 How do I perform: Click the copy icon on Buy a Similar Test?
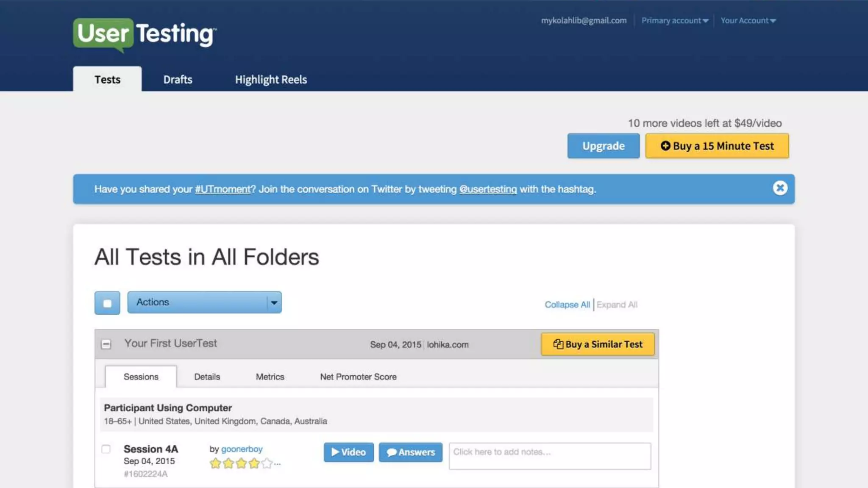pyautogui.click(x=558, y=344)
